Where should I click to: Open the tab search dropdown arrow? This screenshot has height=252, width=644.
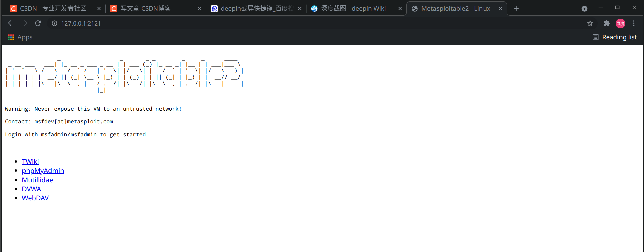coord(584,9)
